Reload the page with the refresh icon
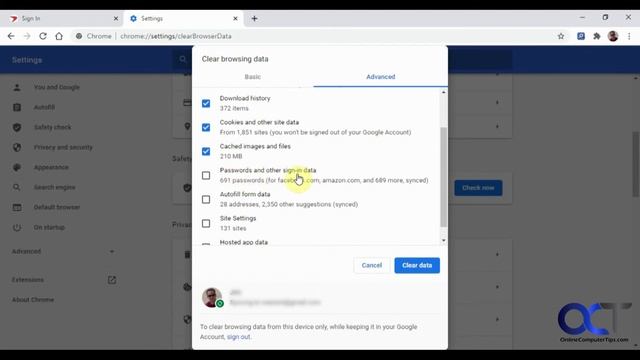 (43, 36)
